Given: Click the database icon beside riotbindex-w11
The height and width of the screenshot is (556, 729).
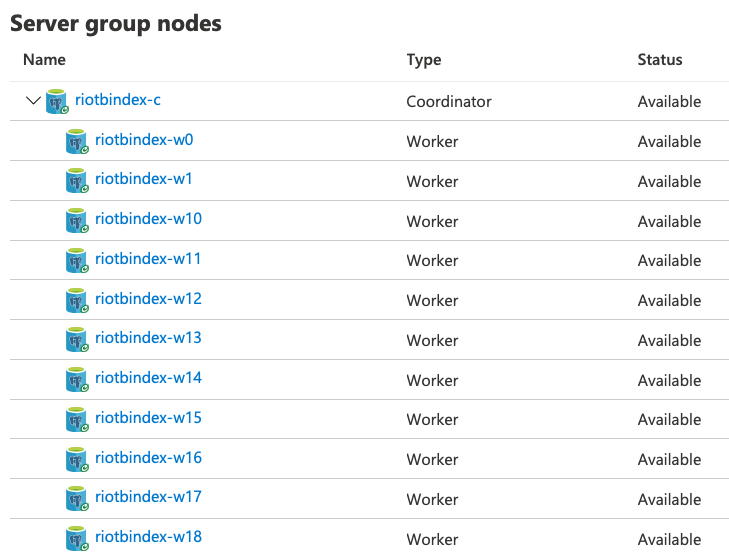Looking at the screenshot, I should 77,260.
